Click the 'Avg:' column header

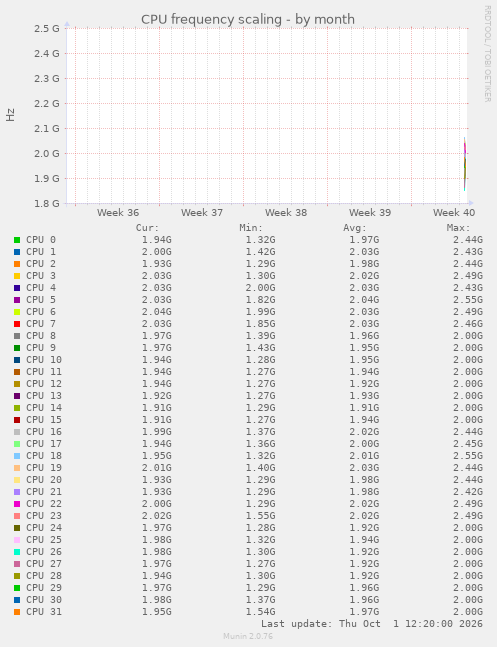(355, 228)
